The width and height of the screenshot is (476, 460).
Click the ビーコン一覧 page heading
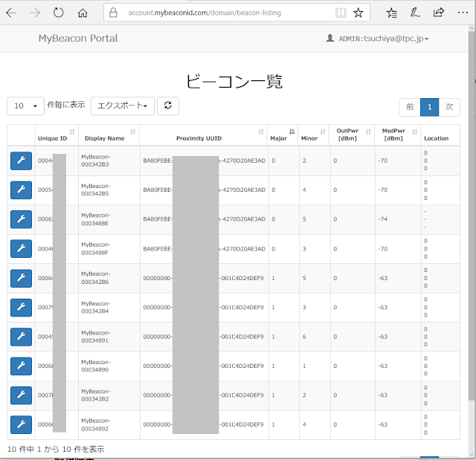(x=234, y=81)
